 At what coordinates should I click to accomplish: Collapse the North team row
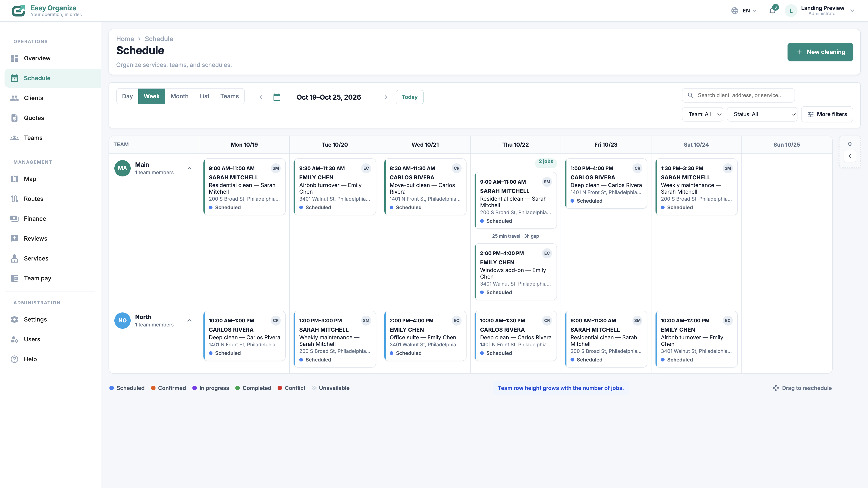click(189, 321)
